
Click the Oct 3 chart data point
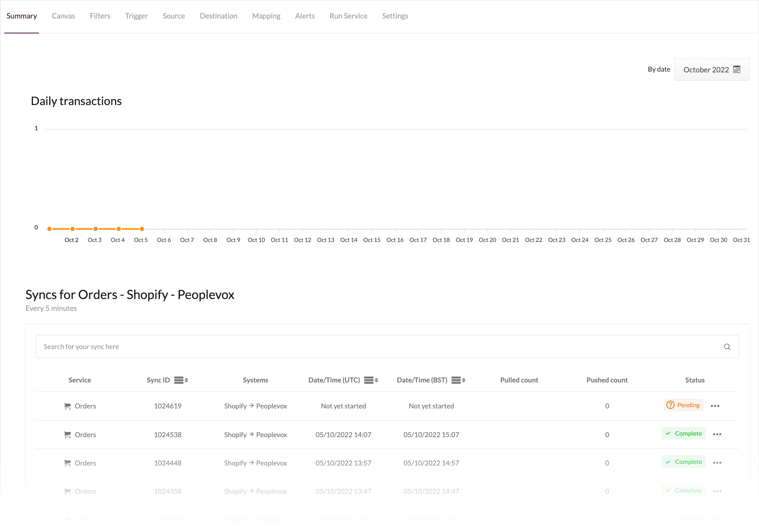[x=96, y=229]
